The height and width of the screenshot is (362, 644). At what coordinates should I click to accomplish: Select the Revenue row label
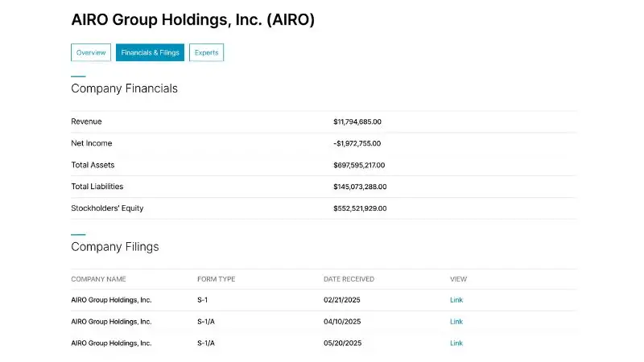[86, 121]
